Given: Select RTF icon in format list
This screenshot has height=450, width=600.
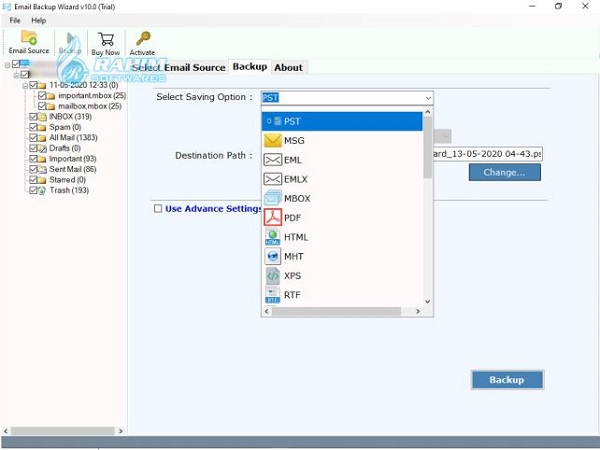Looking at the screenshot, I should click(272, 295).
